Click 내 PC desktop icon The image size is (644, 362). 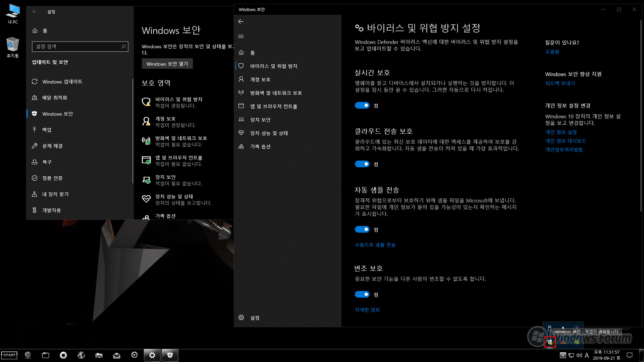click(13, 14)
